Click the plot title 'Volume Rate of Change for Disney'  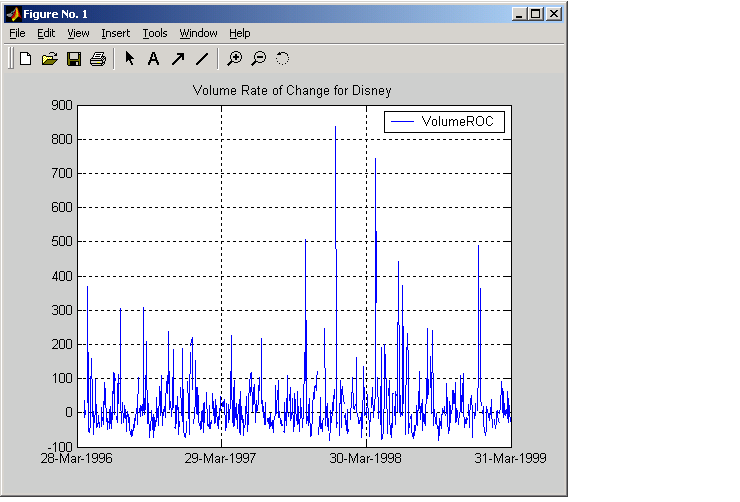(292, 90)
